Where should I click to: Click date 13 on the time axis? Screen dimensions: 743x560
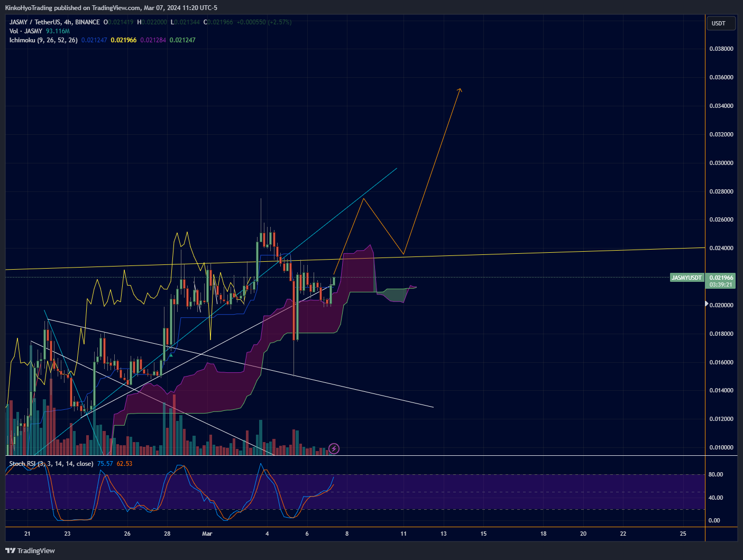pos(444,534)
